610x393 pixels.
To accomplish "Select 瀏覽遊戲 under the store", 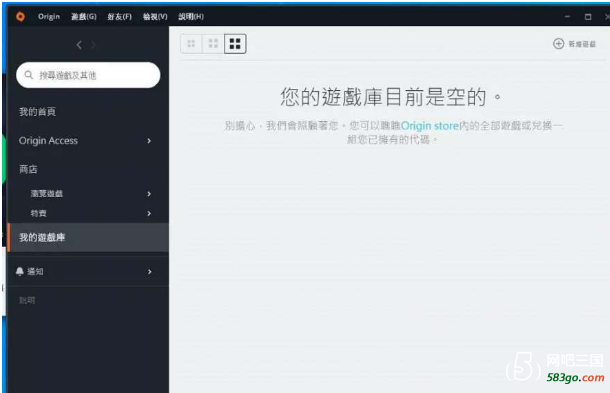I will coord(47,193).
